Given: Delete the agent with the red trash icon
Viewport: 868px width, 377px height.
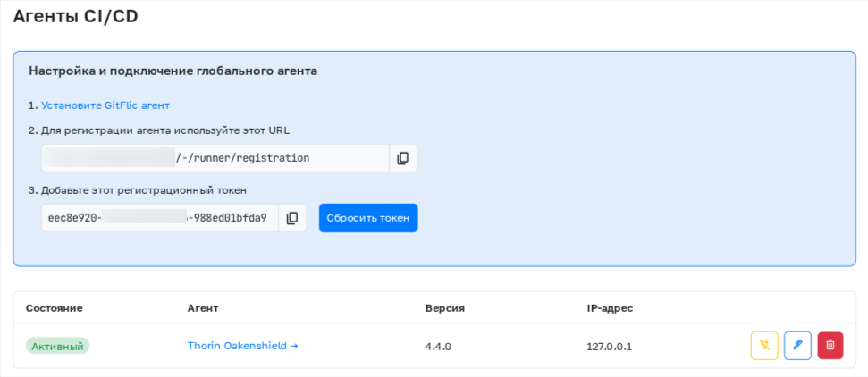Looking at the screenshot, I should click(830, 346).
